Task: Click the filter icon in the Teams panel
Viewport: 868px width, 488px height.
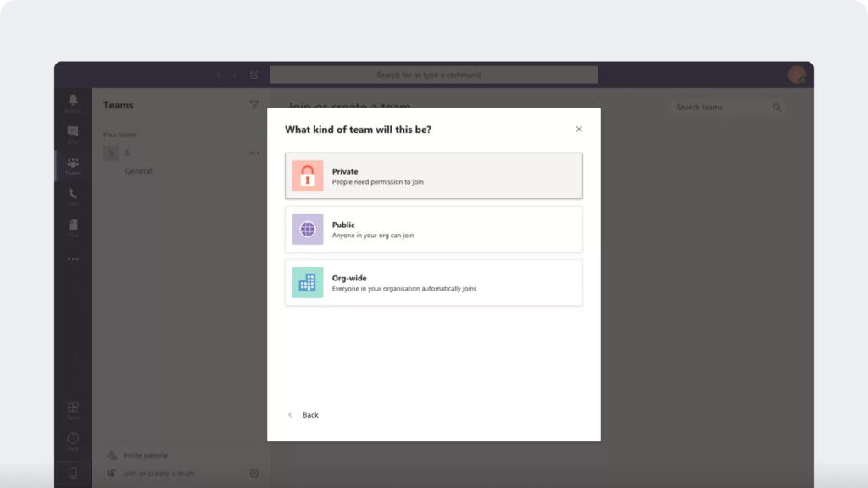Action: click(x=254, y=104)
